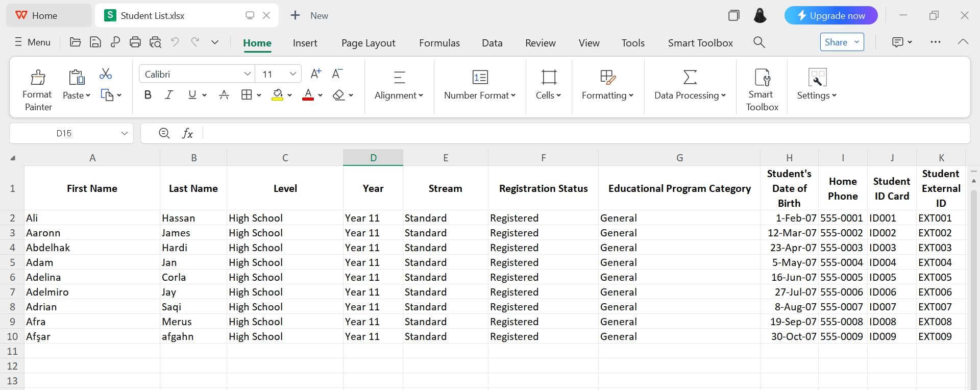980x390 pixels.
Task: Click the Increase Font Size icon
Action: tap(316, 74)
